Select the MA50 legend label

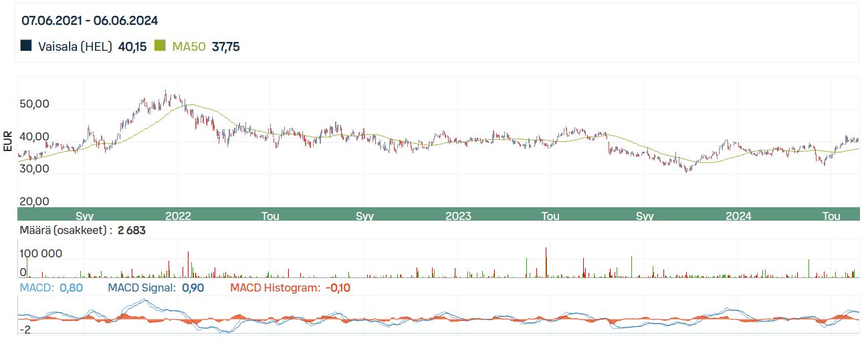click(189, 47)
